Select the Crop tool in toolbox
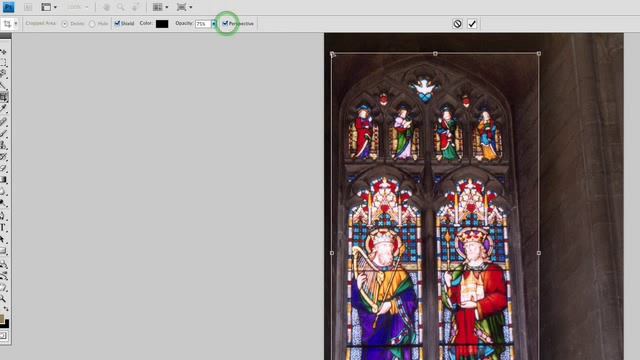This screenshot has width=640, height=360. (x=3, y=97)
